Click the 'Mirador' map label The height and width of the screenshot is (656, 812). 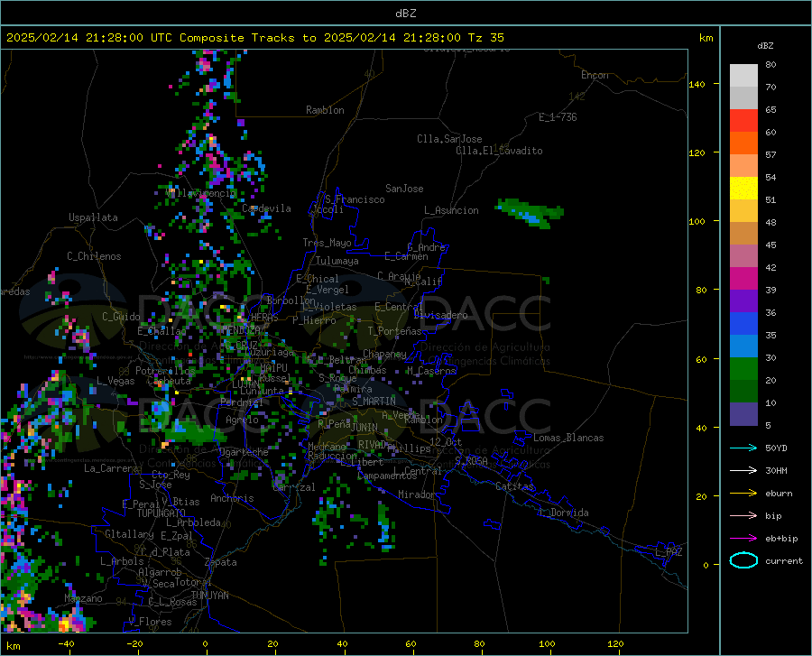[417, 495]
